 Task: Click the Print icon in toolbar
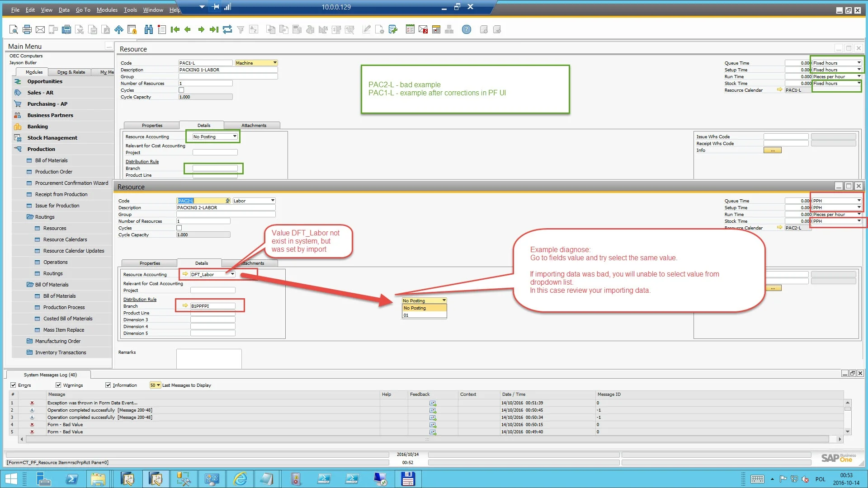(x=27, y=30)
